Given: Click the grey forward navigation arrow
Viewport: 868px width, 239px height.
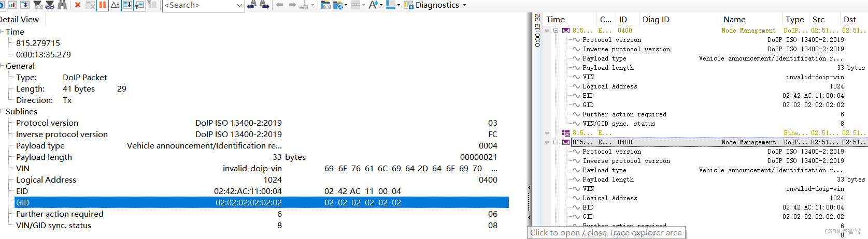Looking at the screenshot, I should pos(292,5).
